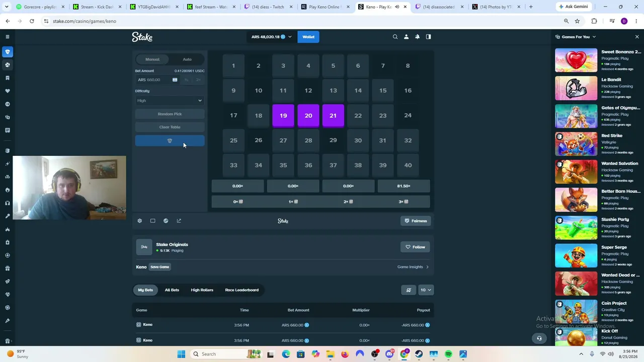
Task: Click the Ask Gemini button
Action: 574,7
